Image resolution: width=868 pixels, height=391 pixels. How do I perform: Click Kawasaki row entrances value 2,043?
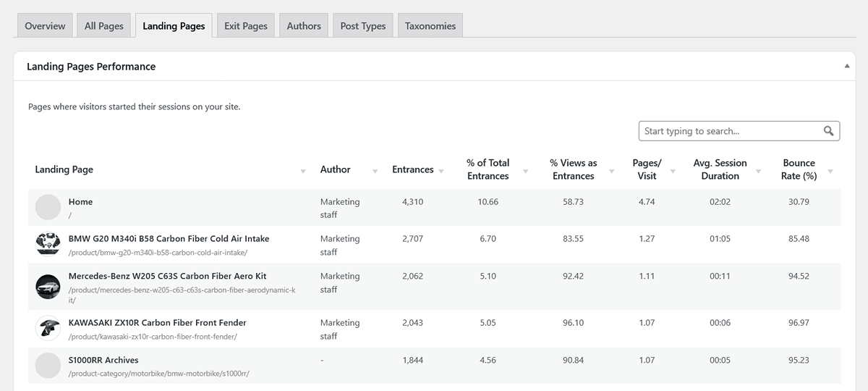412,323
